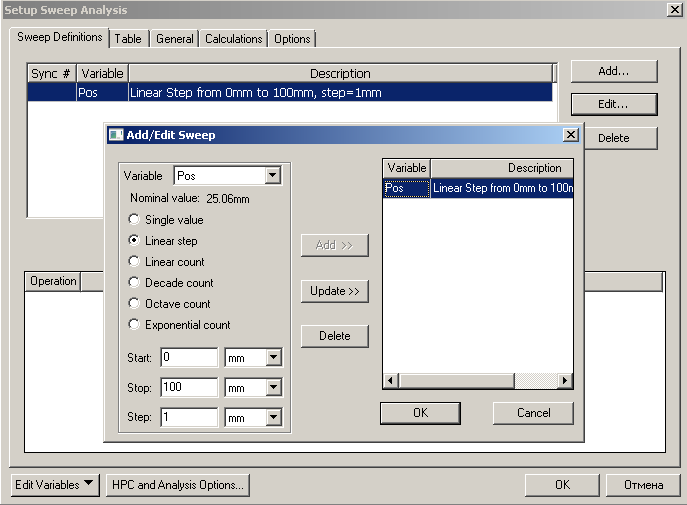Confirm with OK in Add/Edit Sweep dialog
Viewport: 687px width, 505px height.
click(x=421, y=413)
